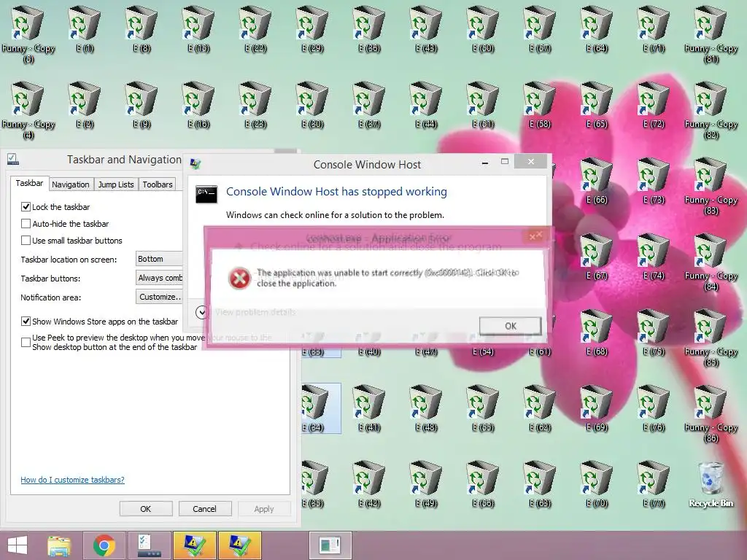Toggle Show Windows Store apps on taskbar
Screen dimensions: 747x560
coord(26,322)
